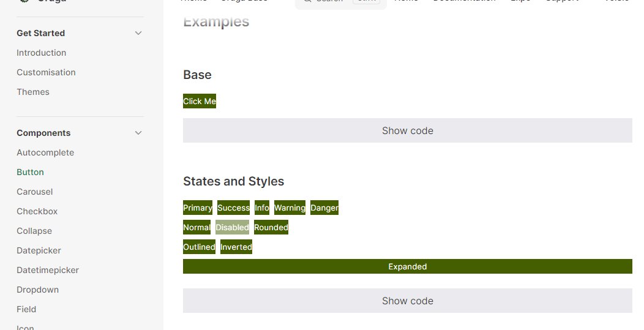Go to the Datepicker component page
Image resolution: width=644 pixels, height=330 pixels.
pyautogui.click(x=39, y=250)
